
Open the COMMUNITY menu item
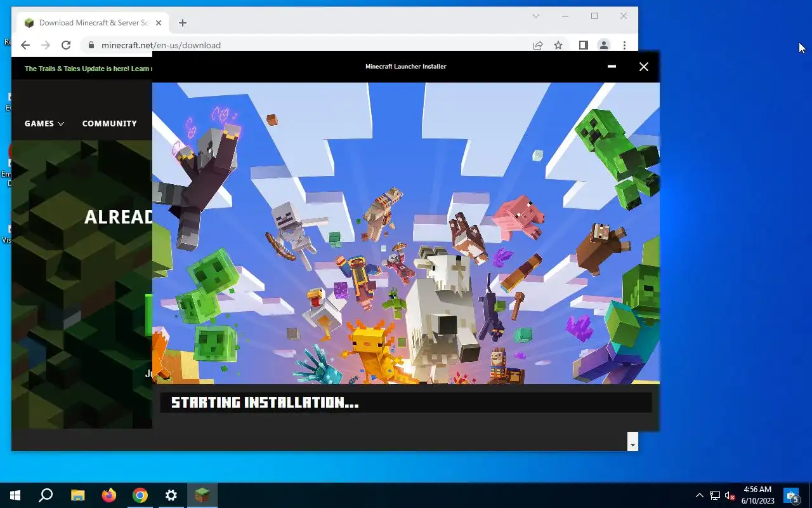coord(109,123)
